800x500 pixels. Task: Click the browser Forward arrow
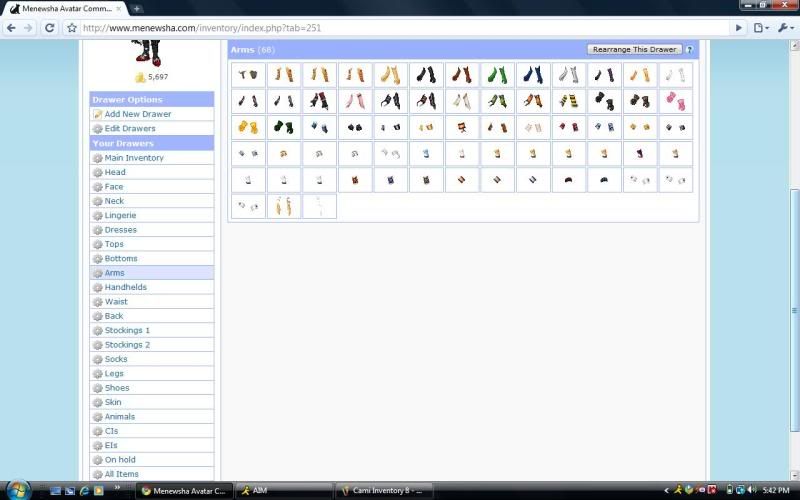[x=29, y=28]
